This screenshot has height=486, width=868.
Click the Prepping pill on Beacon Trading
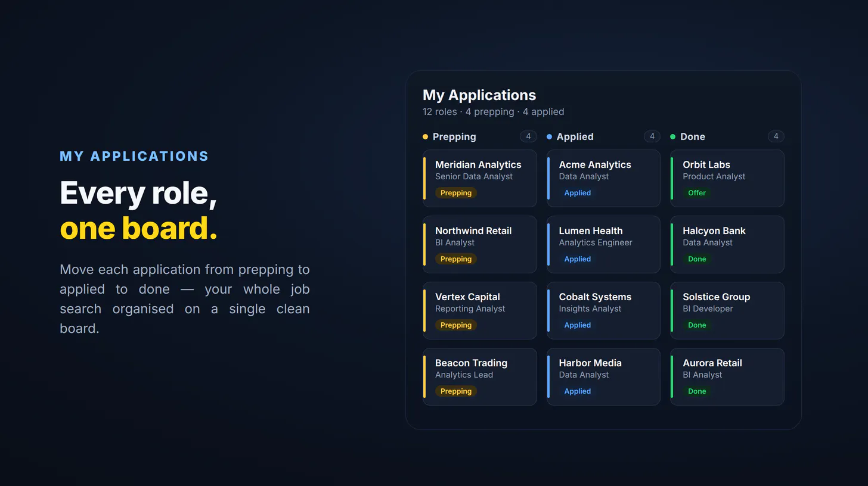(456, 391)
